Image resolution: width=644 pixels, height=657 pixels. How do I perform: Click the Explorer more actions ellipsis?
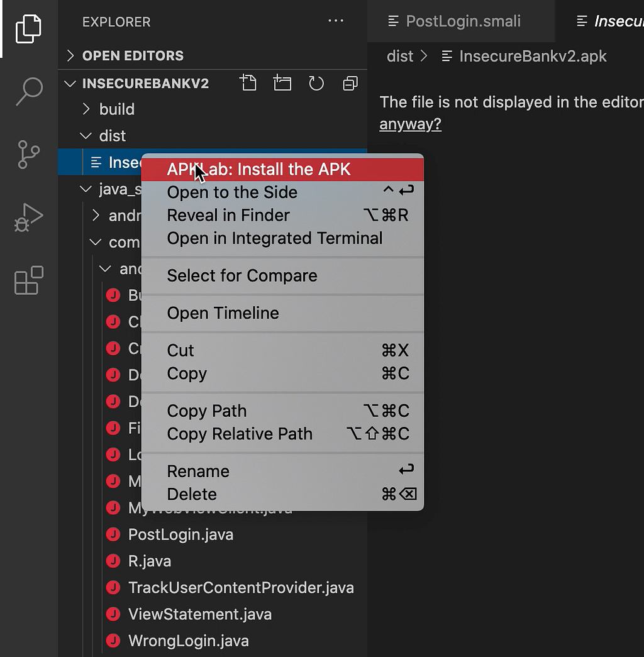pyautogui.click(x=336, y=21)
